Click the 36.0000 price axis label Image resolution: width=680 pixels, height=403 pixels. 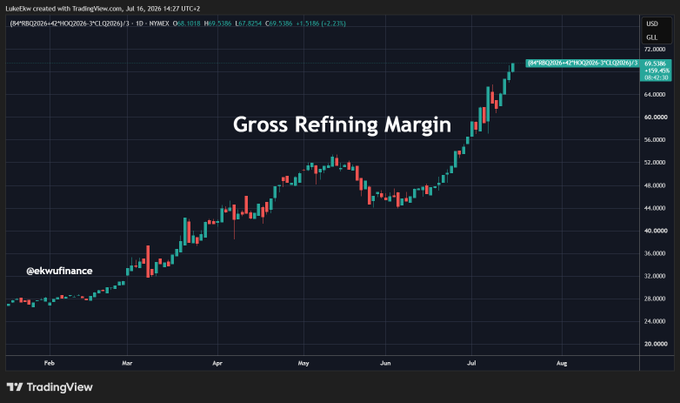click(x=655, y=253)
